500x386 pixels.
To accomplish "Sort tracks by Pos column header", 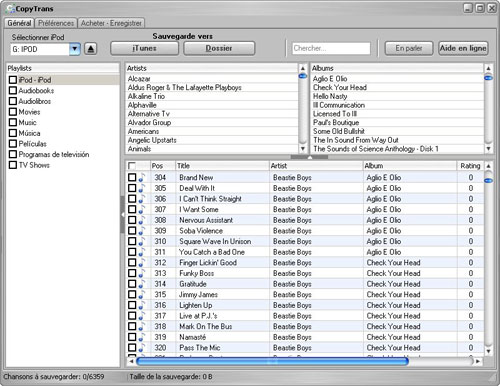I will click(162, 166).
